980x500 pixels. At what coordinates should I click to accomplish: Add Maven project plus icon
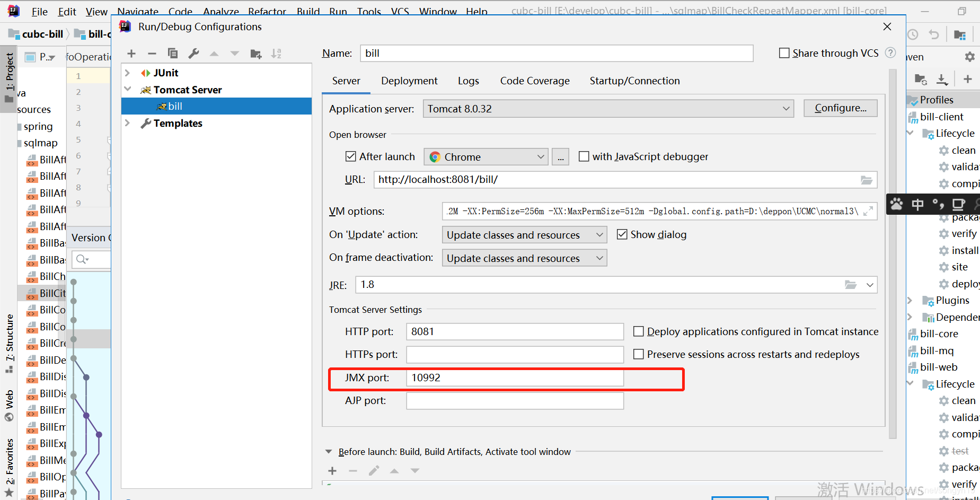tap(968, 79)
